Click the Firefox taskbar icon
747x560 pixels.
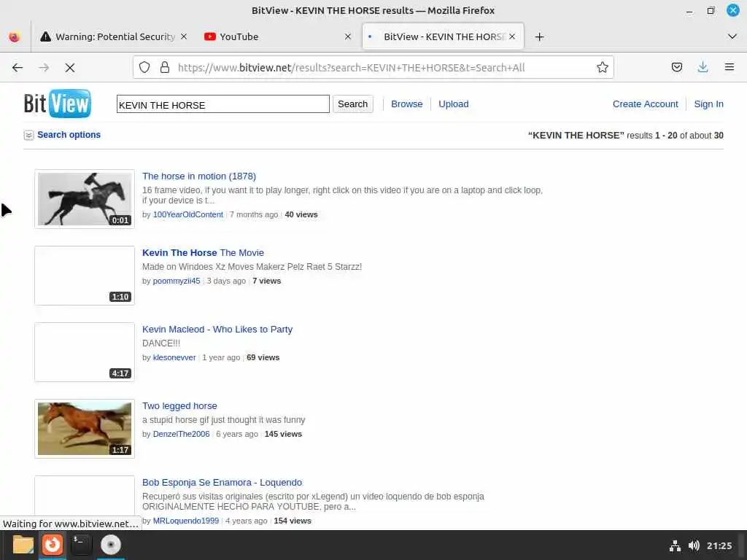point(53,545)
